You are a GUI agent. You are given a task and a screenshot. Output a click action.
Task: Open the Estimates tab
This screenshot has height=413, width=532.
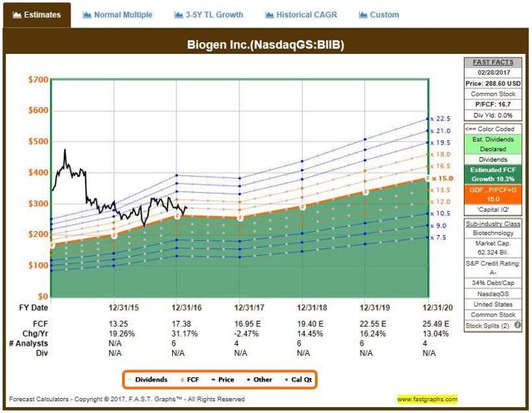pyautogui.click(x=37, y=15)
